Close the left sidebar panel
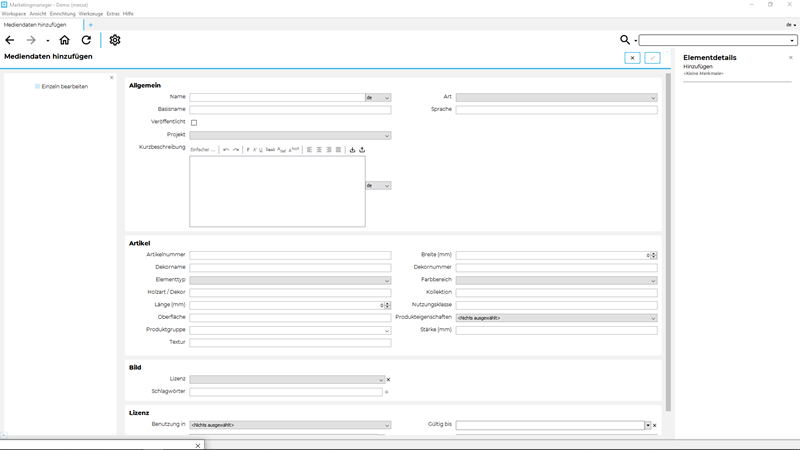This screenshot has height=450, width=800. pos(112,78)
